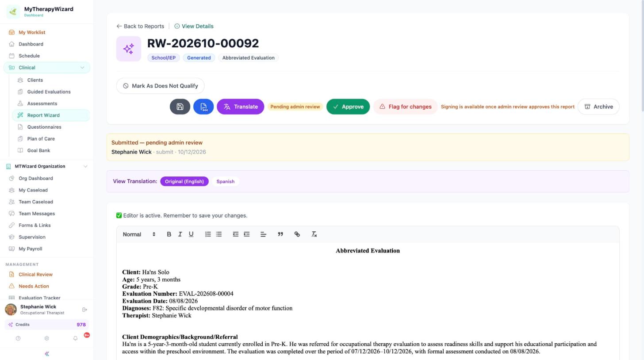Archive this report

tap(598, 107)
